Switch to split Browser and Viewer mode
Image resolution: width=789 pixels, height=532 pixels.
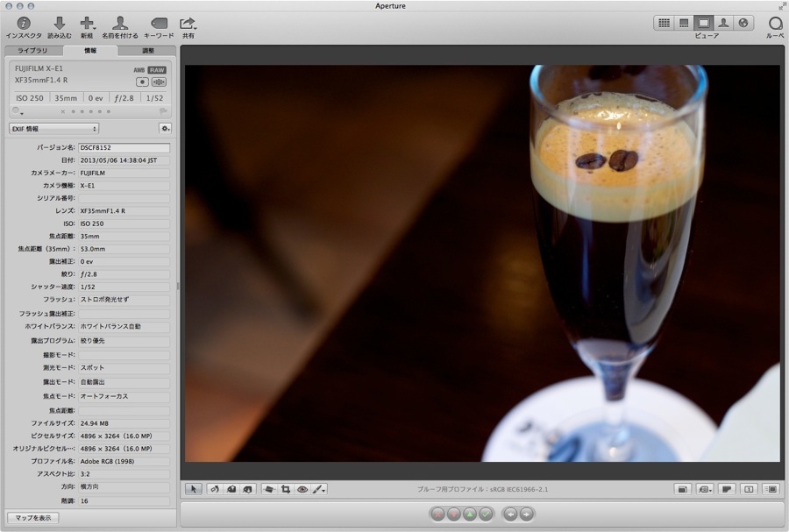pos(684,23)
